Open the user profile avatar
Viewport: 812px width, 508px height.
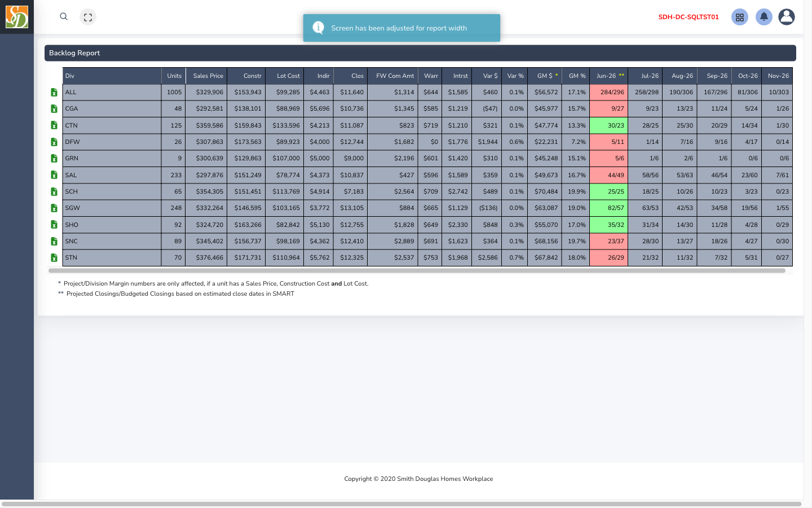(x=787, y=17)
